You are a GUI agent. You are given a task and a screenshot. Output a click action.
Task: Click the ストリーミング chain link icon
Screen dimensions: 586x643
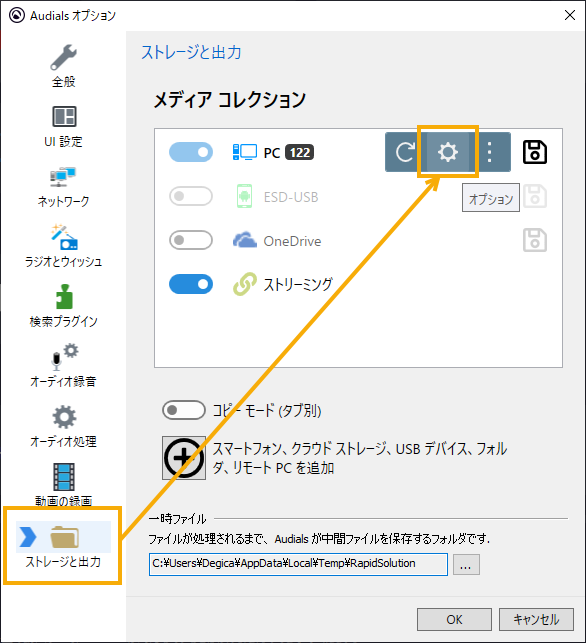[245, 284]
